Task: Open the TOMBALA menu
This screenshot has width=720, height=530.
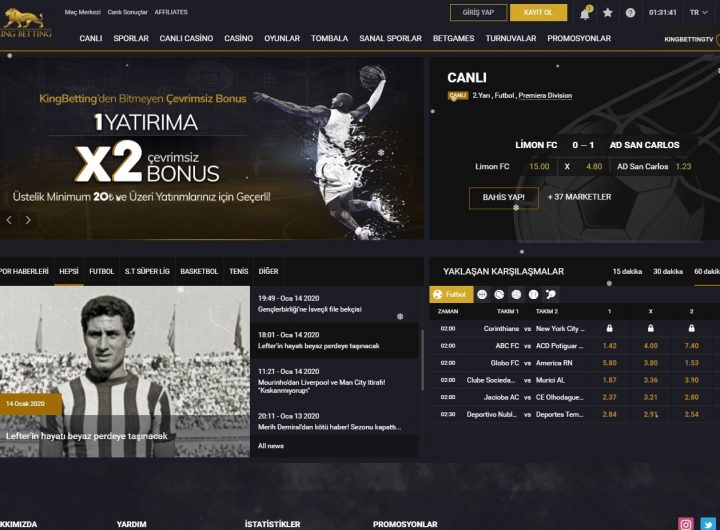Action: pos(329,39)
